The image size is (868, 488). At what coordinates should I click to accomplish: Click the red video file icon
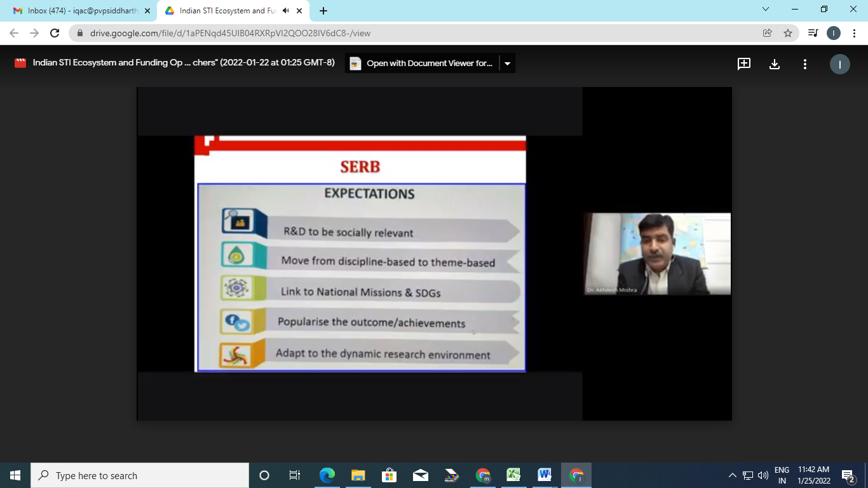click(x=20, y=63)
